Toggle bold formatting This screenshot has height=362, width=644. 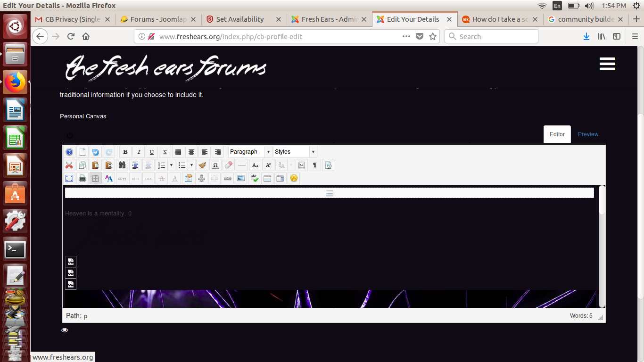pos(125,152)
